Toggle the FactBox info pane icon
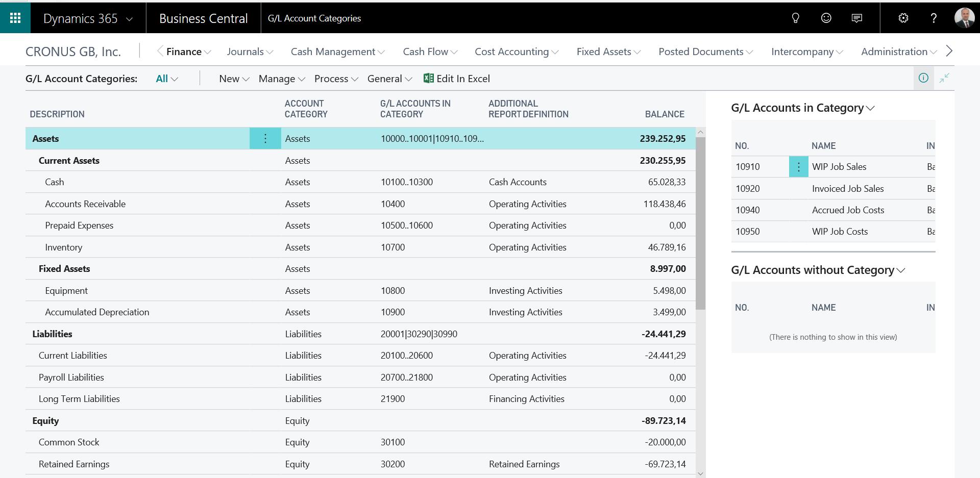 pos(923,78)
